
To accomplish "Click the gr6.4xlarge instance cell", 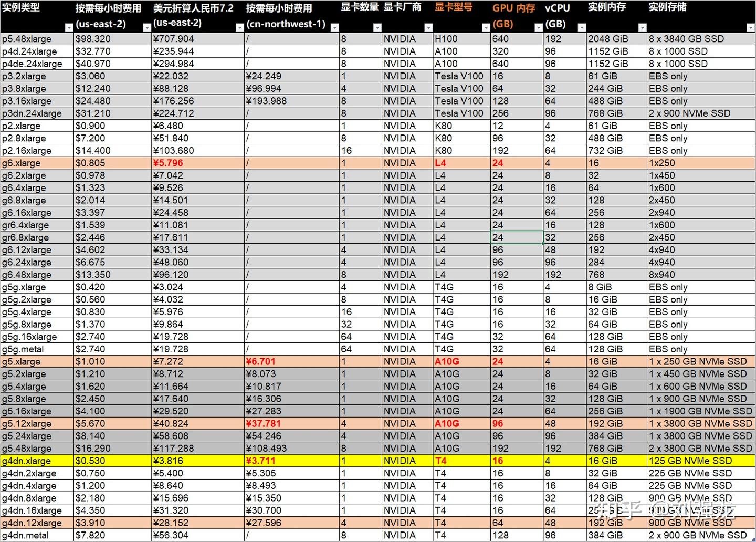I will 37,225.
